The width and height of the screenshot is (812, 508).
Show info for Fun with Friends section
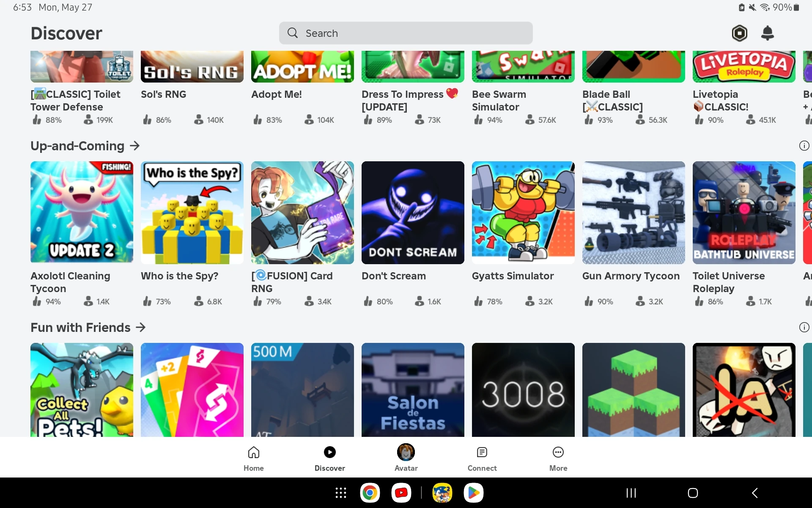click(x=804, y=328)
